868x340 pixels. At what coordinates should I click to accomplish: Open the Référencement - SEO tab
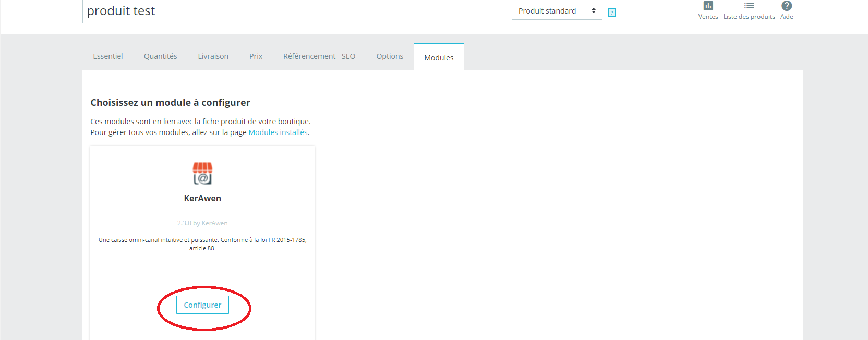319,56
